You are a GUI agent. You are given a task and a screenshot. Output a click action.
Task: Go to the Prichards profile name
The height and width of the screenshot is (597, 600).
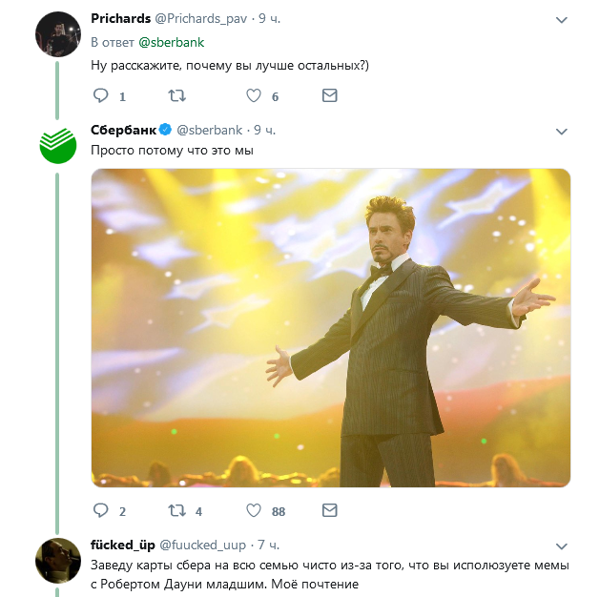(121, 19)
